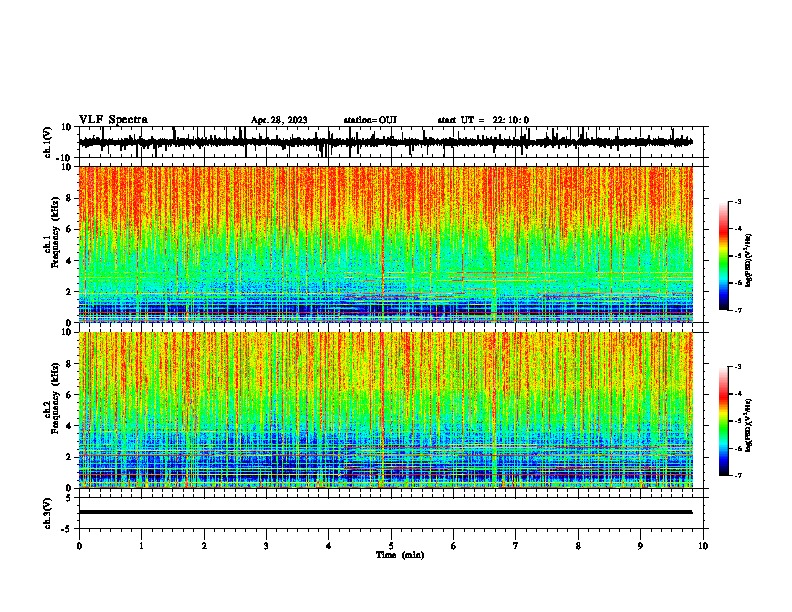Click time axis tick label "3"
The image size is (792, 612).
(x=266, y=546)
